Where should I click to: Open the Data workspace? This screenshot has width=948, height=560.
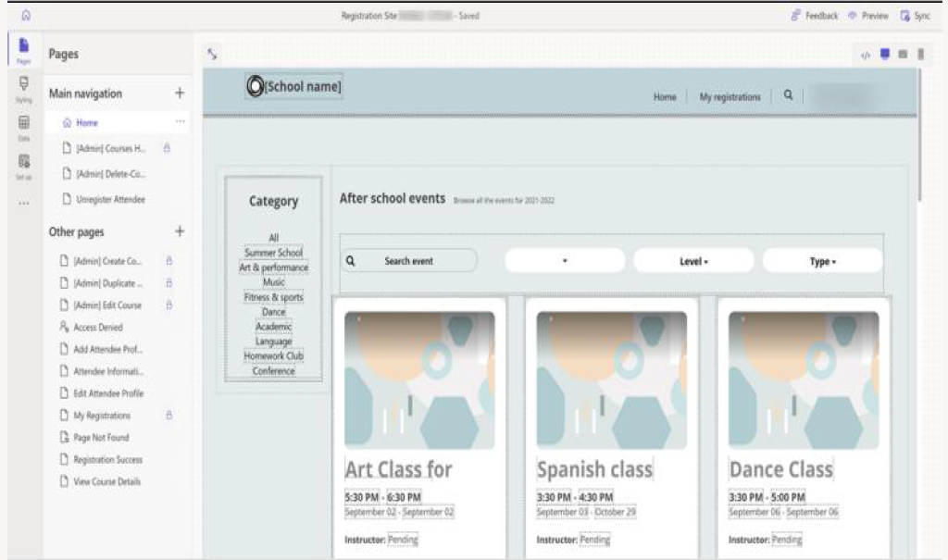23,128
